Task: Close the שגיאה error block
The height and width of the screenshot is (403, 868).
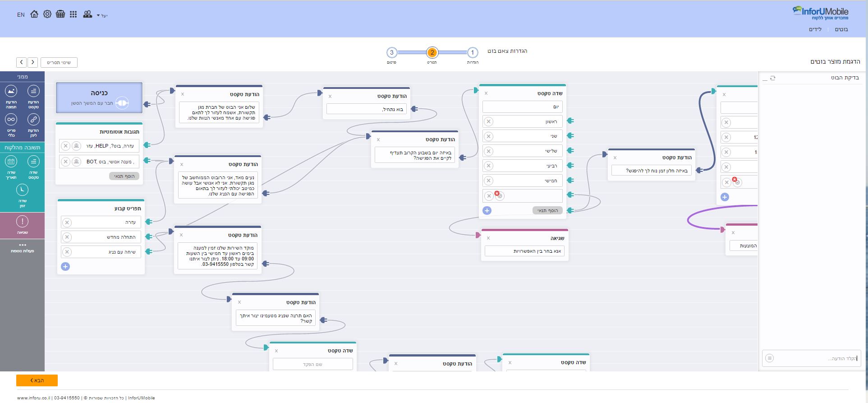Action: (488, 238)
